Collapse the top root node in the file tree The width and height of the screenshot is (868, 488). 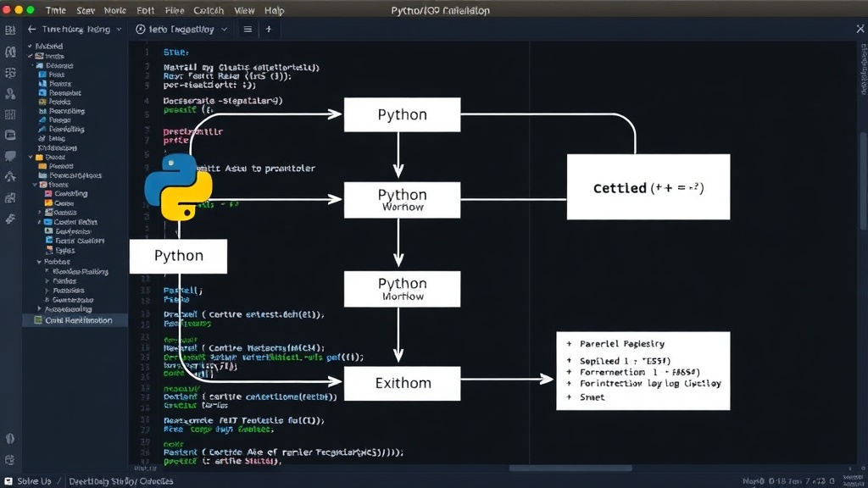coord(30,46)
